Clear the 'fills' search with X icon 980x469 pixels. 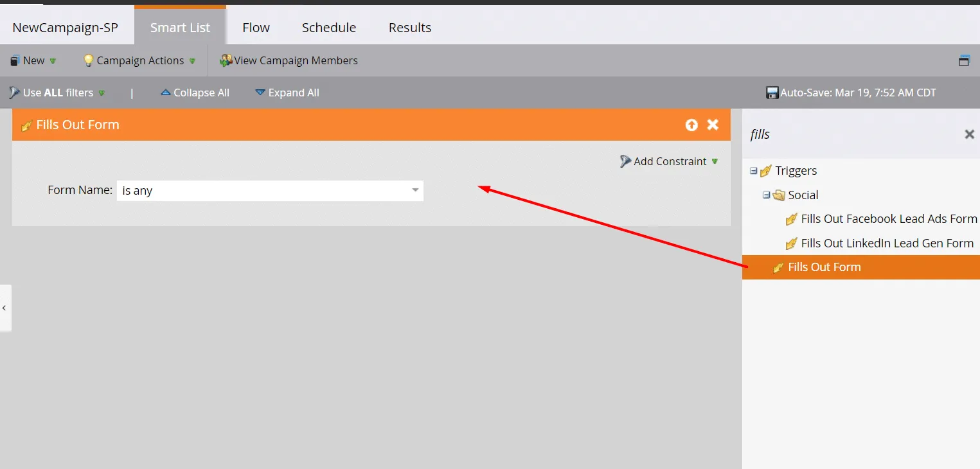click(969, 134)
